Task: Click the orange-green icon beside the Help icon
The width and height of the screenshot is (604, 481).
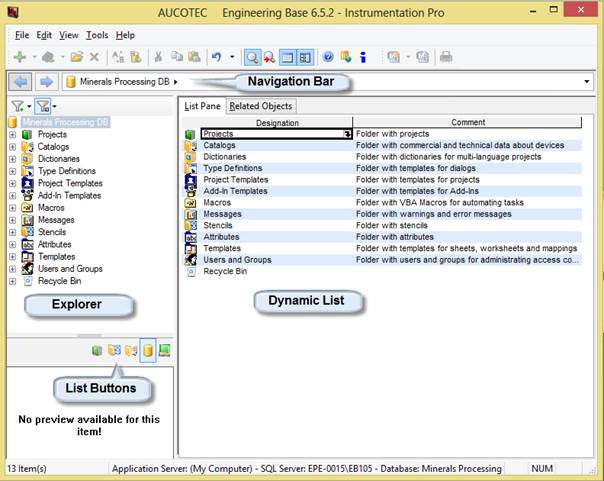Action: coord(346,57)
